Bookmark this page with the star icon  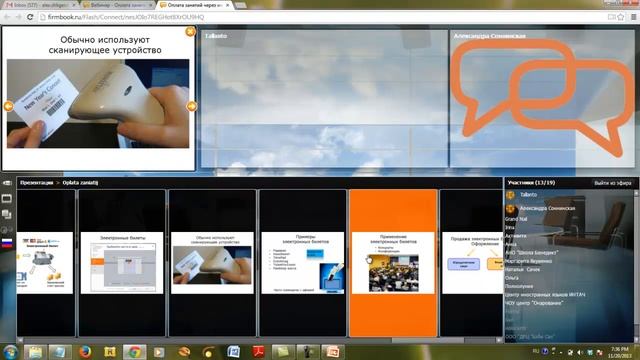[x=621, y=17]
